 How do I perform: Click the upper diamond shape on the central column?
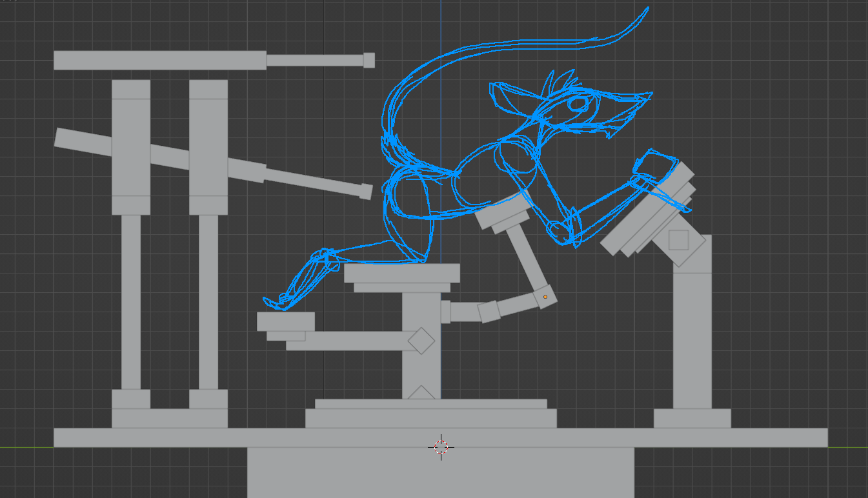tap(421, 340)
